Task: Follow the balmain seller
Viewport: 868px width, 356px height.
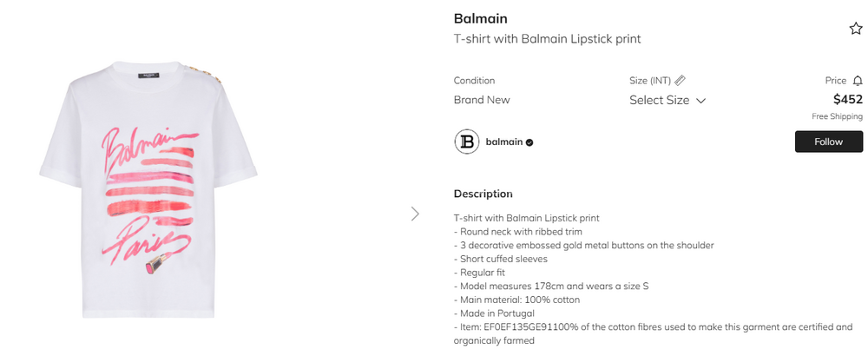Action: [828, 142]
